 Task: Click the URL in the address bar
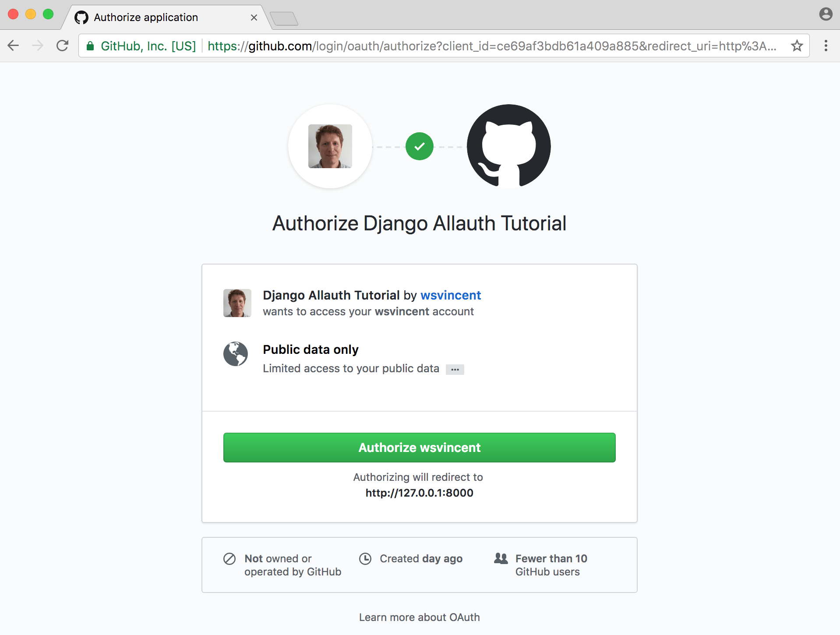pyautogui.click(x=492, y=46)
